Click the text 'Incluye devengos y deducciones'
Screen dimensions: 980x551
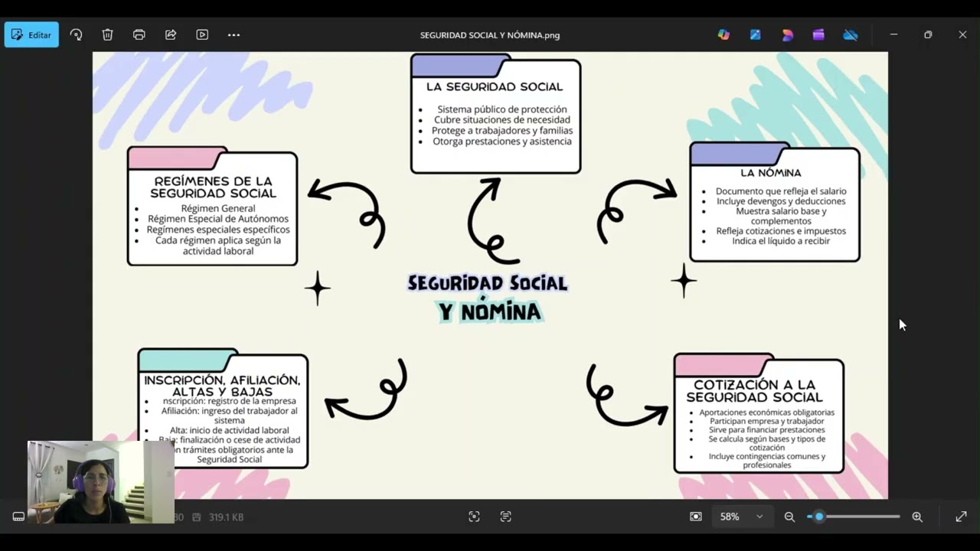(781, 201)
